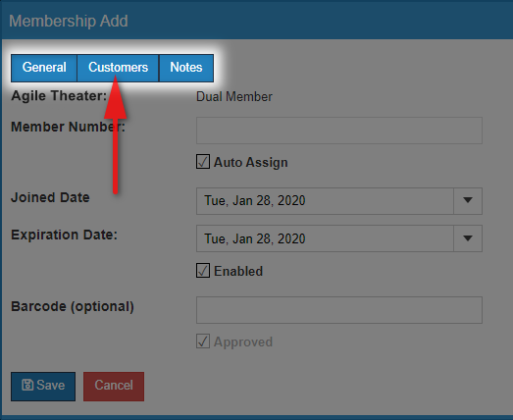Screen dimensions: 513x420
Task: Click the Auto Assign label text
Action: [250, 162]
